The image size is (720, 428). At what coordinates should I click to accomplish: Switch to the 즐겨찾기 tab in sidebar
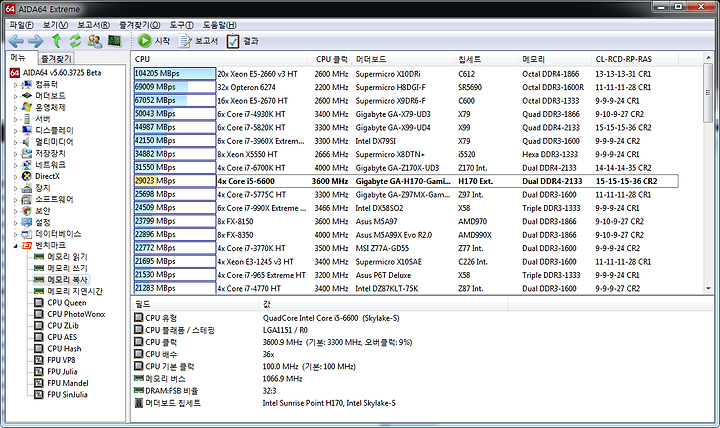click(x=56, y=58)
